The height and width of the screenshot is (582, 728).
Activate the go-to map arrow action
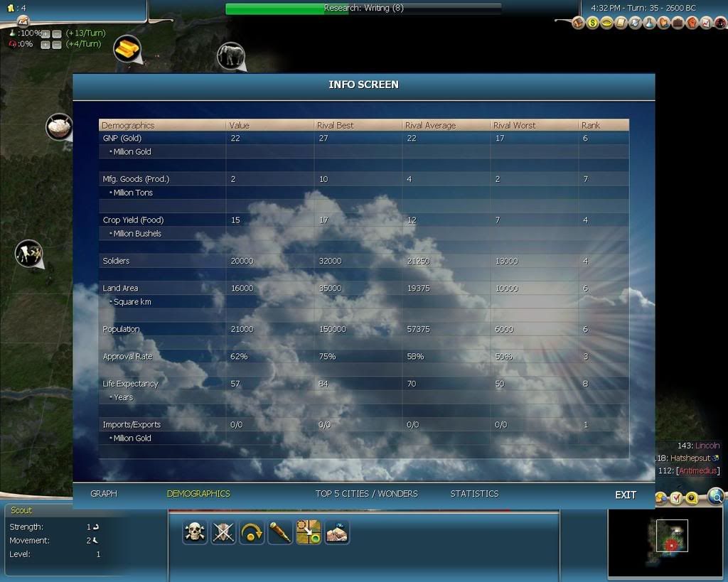tap(309, 532)
